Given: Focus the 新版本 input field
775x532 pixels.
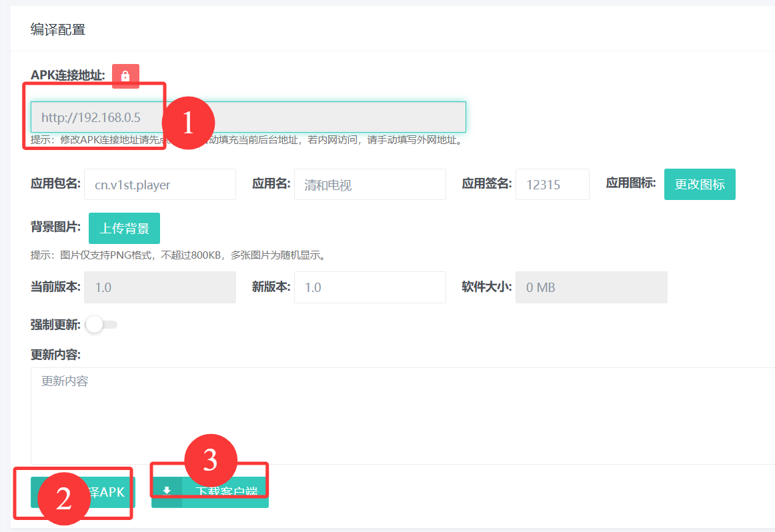Looking at the screenshot, I should (x=369, y=287).
